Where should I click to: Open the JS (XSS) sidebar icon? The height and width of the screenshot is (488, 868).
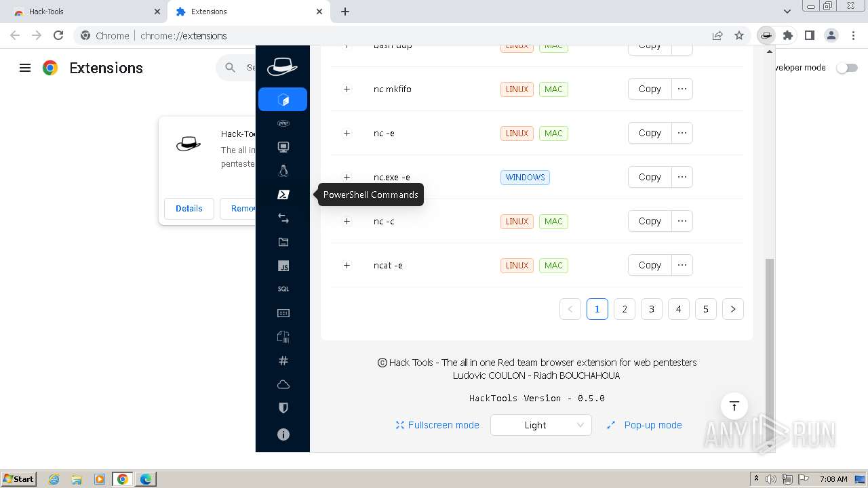(283, 266)
